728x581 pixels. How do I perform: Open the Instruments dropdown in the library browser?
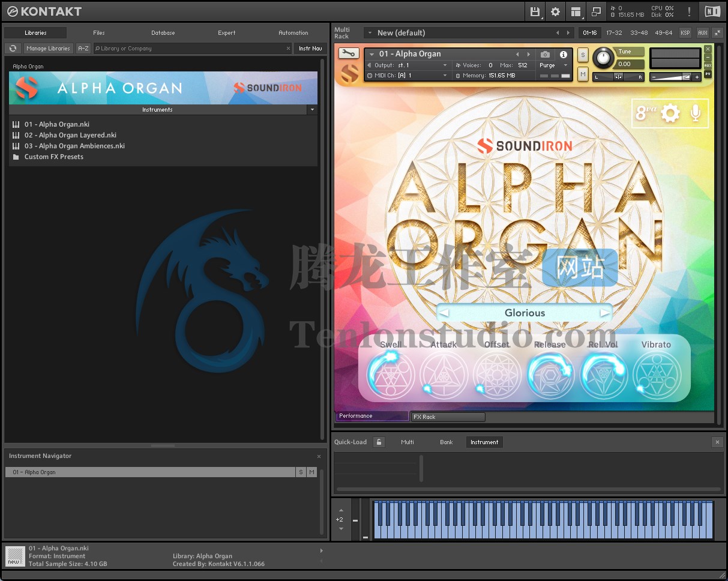tap(311, 110)
